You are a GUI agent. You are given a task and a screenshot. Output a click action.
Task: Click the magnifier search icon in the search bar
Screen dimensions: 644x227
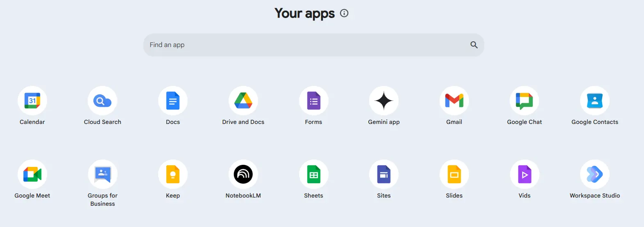tap(474, 45)
